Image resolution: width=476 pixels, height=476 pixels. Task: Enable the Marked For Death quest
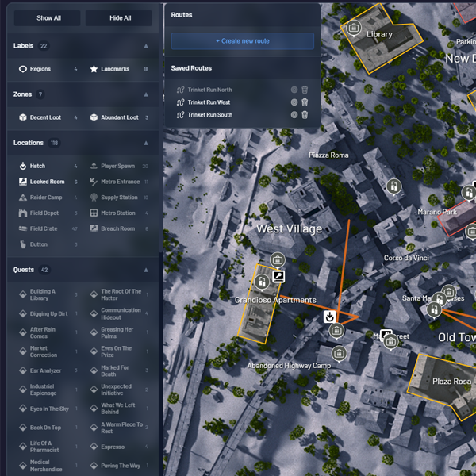pos(119,370)
